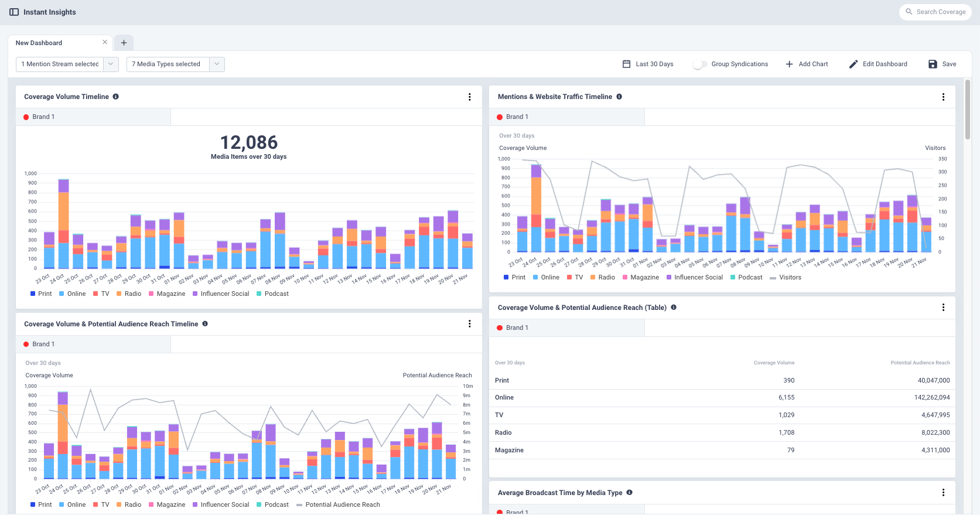Click the '1 Mention Stream selected' field

(60, 64)
